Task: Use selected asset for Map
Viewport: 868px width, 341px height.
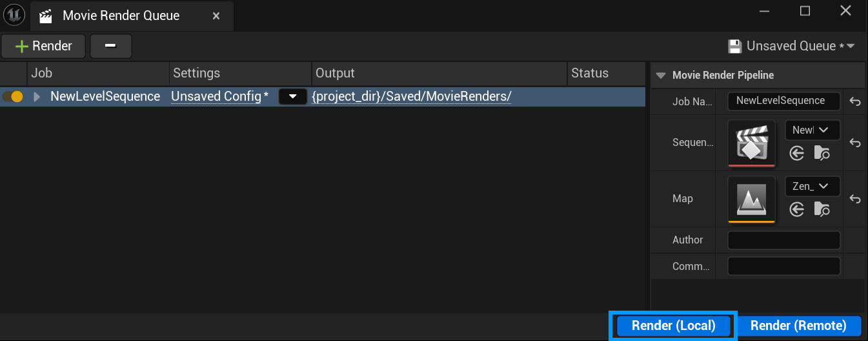Action: tap(797, 209)
